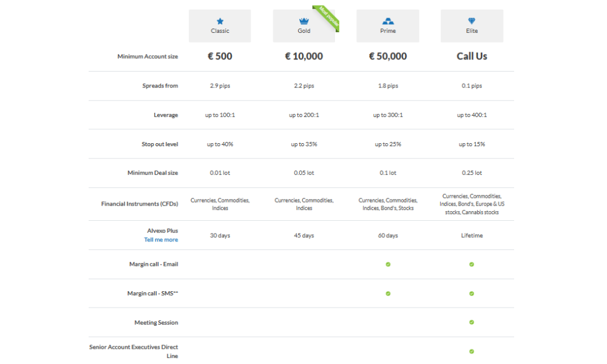Click the Elite plan diamond icon
The width and height of the screenshot is (607, 364).
pyautogui.click(x=472, y=21)
